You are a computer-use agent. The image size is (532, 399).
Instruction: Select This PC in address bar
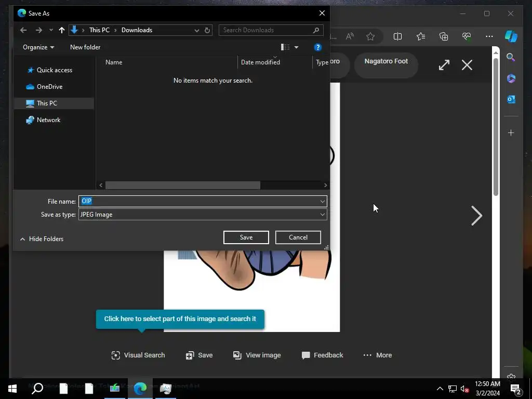[99, 30]
